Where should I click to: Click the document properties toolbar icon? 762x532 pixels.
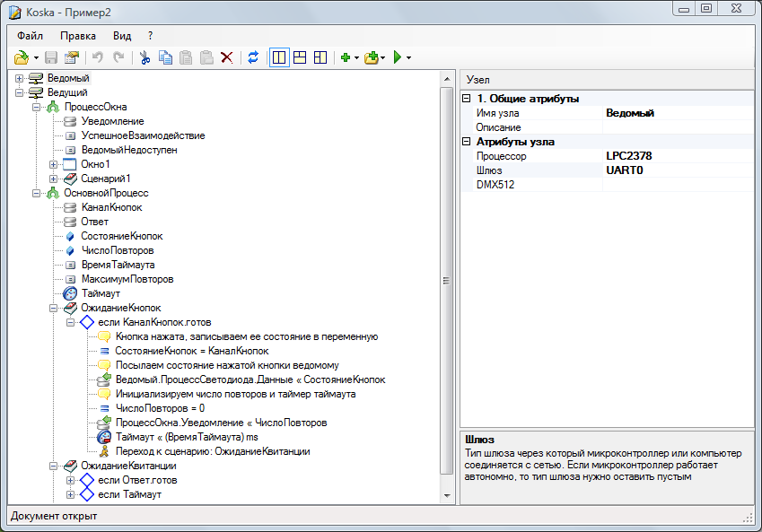[x=72, y=57]
